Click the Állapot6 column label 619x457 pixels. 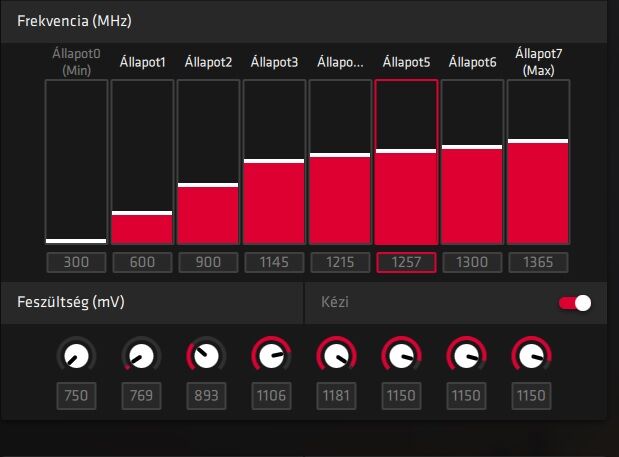coord(472,62)
